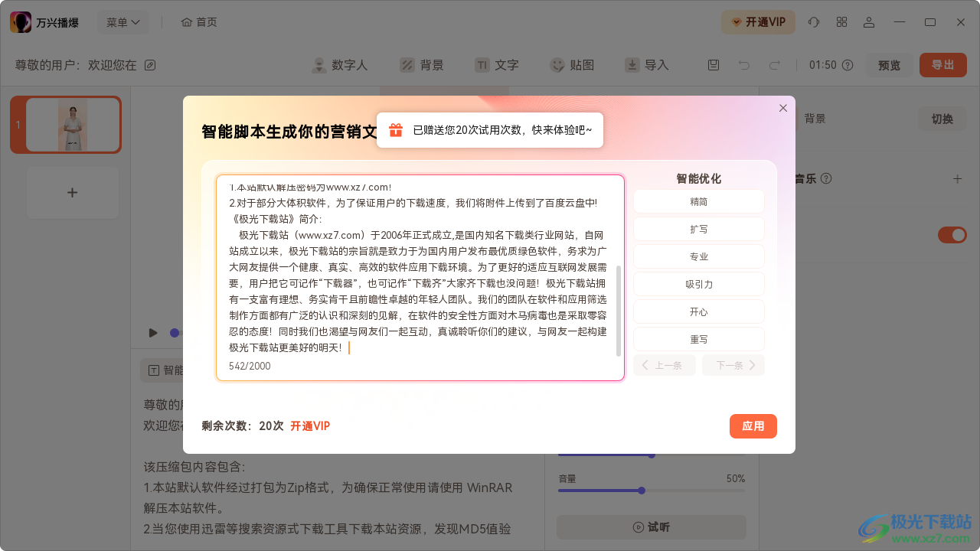
Task: Open the 背景 tool
Action: point(422,65)
